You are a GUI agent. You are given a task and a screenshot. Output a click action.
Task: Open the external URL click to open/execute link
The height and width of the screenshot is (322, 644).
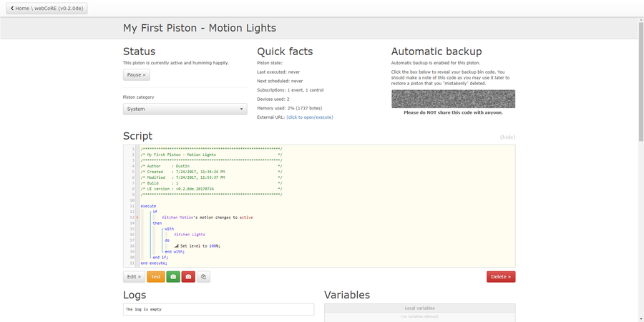coord(310,117)
